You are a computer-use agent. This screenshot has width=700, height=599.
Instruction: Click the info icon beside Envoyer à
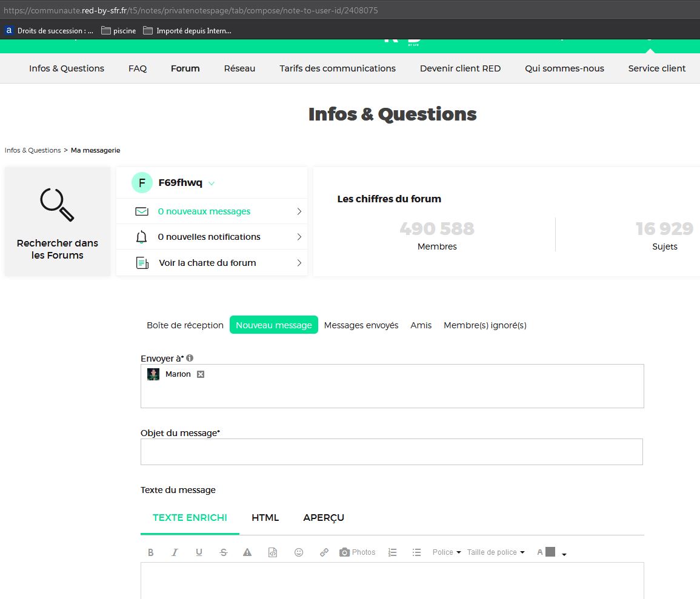190,358
